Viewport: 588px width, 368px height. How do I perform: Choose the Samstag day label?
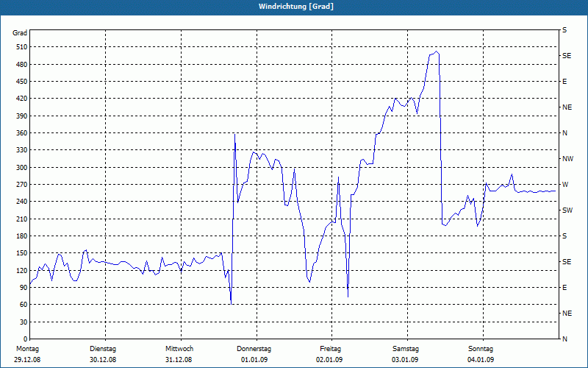(406, 349)
